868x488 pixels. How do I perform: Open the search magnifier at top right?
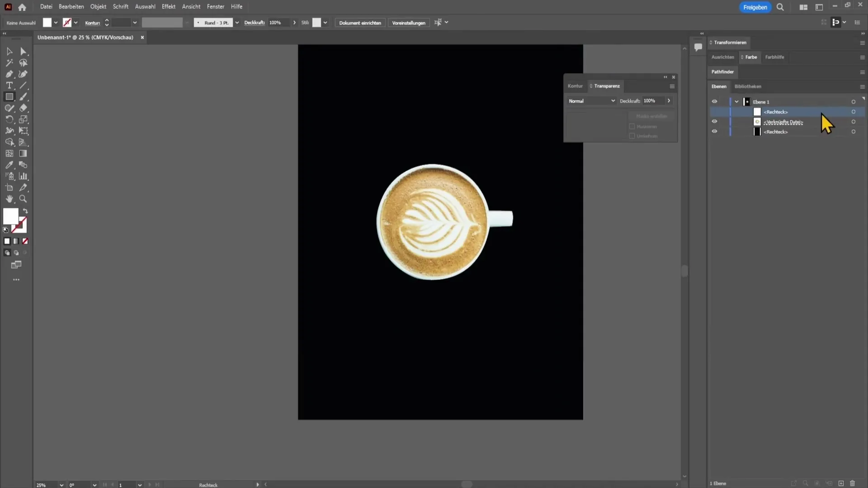click(x=780, y=7)
